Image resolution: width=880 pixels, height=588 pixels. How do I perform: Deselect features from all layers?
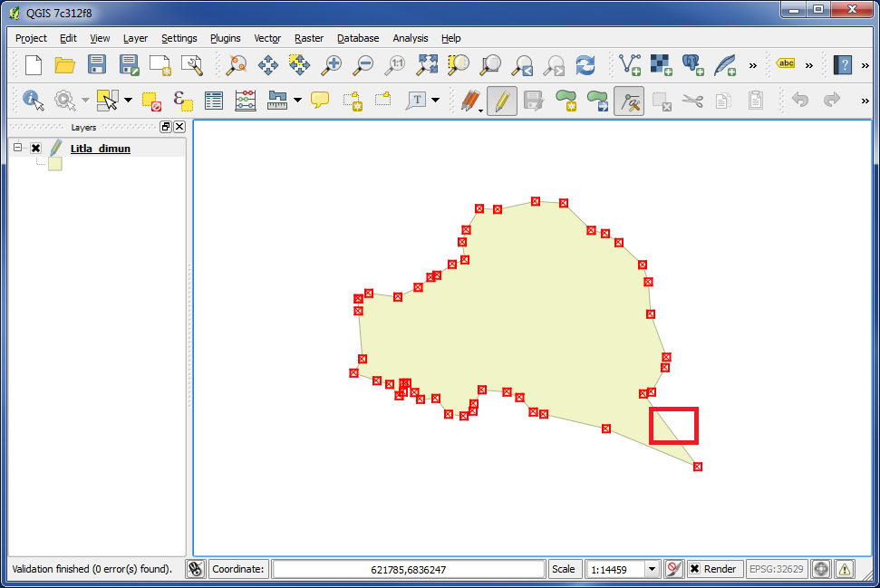[151, 101]
